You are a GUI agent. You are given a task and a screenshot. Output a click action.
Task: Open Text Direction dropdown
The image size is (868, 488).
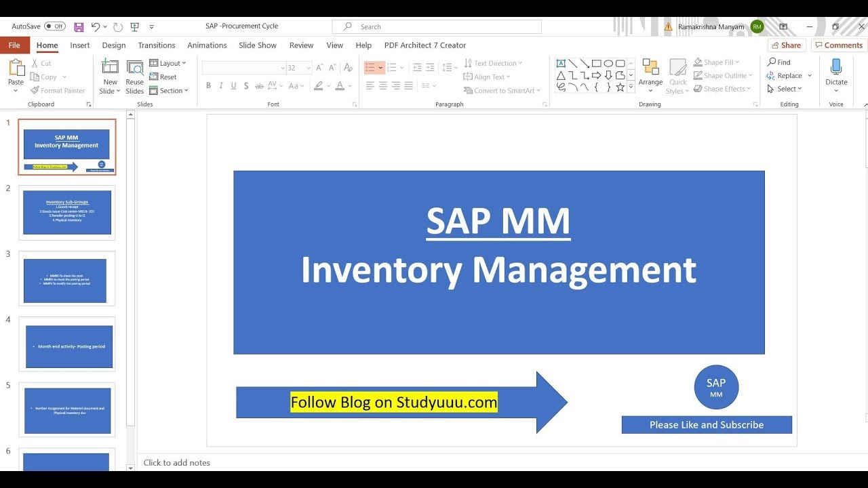(494, 63)
